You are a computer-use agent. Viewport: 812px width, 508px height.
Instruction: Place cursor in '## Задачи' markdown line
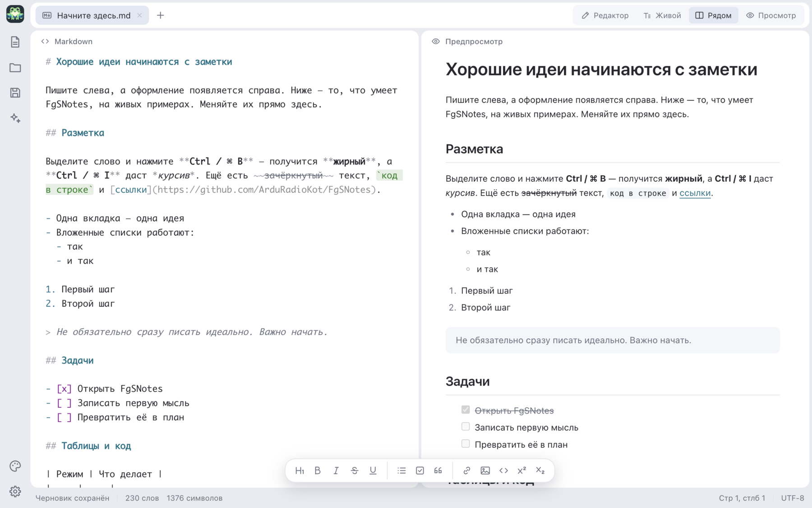(x=69, y=360)
